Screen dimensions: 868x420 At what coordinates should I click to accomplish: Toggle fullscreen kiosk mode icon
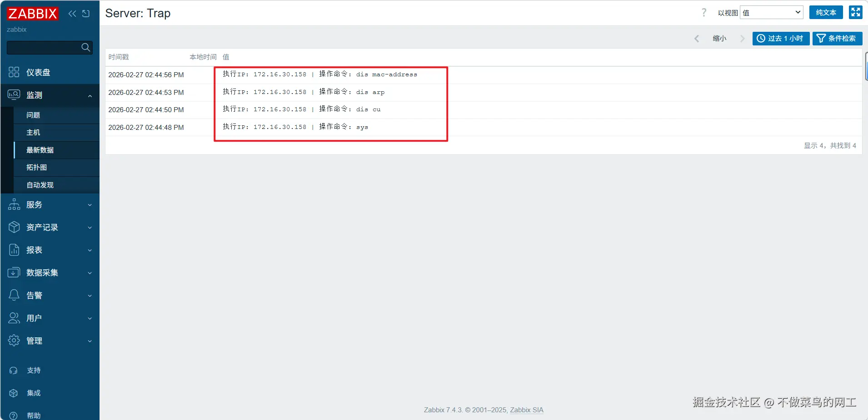pyautogui.click(x=856, y=12)
